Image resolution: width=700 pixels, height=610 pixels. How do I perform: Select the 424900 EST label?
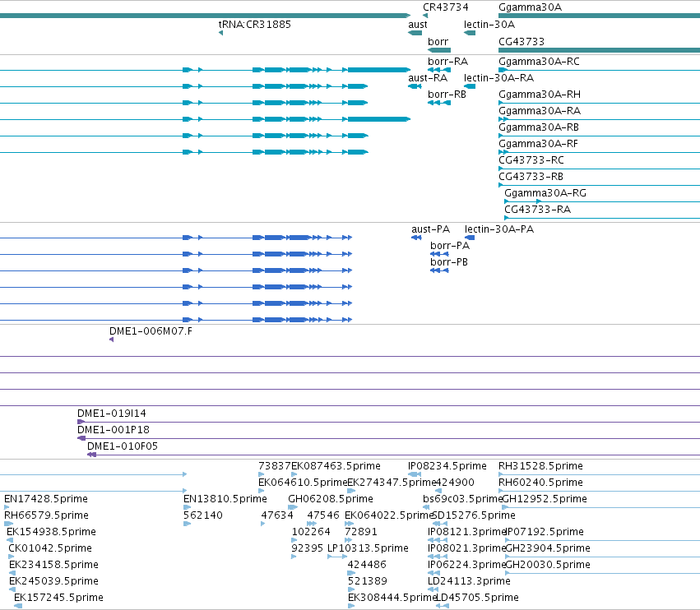coord(454,483)
